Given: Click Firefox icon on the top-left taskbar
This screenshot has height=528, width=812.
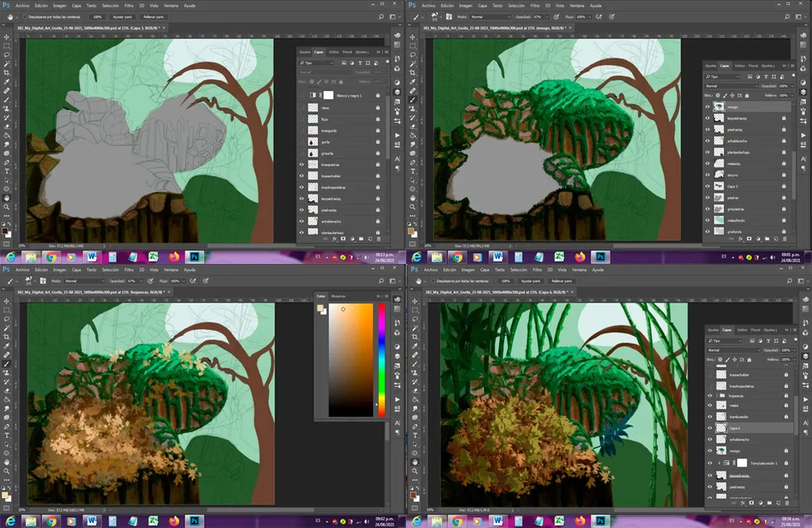Looking at the screenshot, I should [174, 257].
